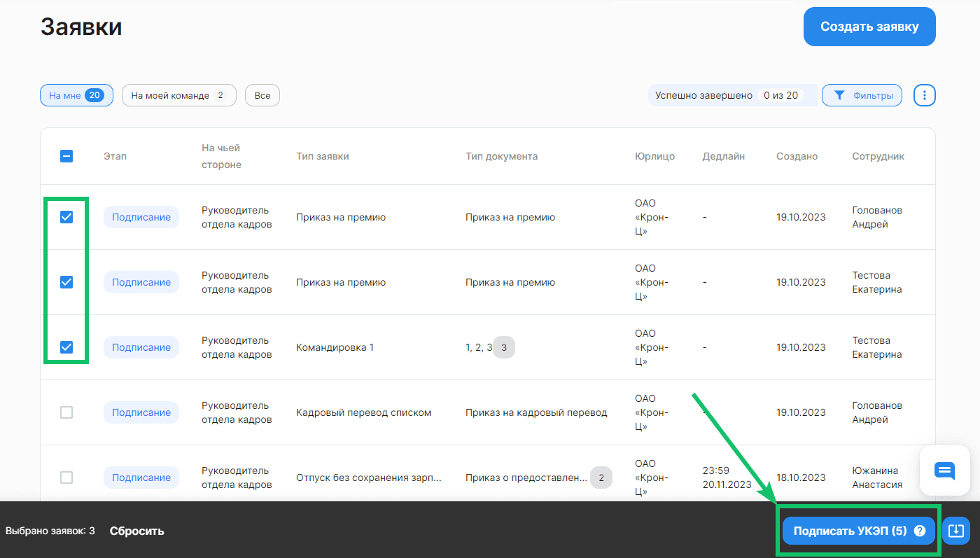The height and width of the screenshot is (558, 980).
Task: Uncheck the Голованов Андрей Приказ на премию row
Action: click(x=66, y=217)
